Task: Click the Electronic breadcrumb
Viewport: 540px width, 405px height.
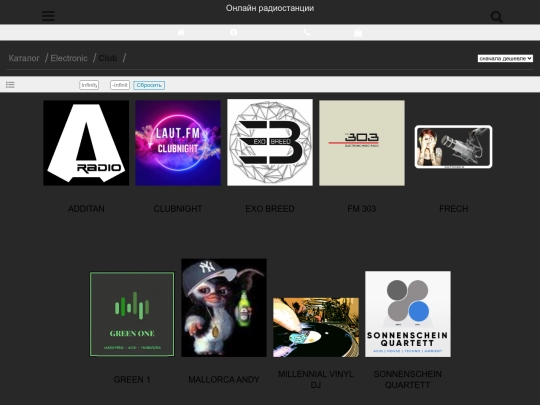Action: 69,58
